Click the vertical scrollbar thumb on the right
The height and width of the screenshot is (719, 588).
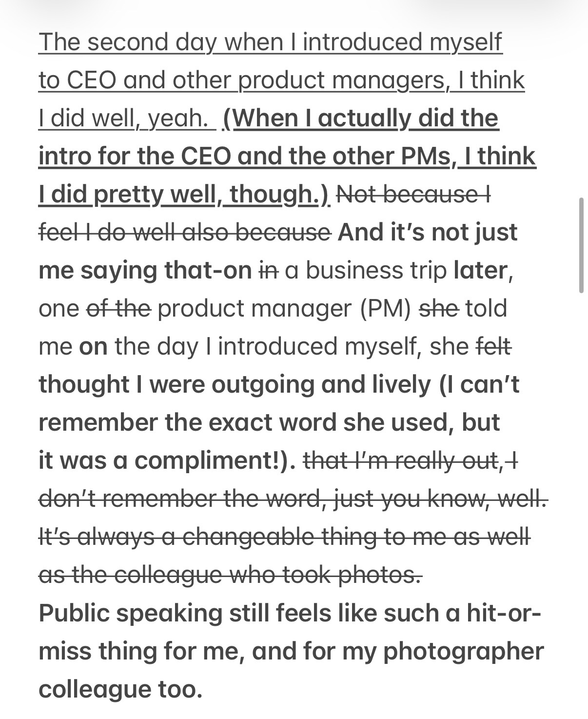pos(581,245)
